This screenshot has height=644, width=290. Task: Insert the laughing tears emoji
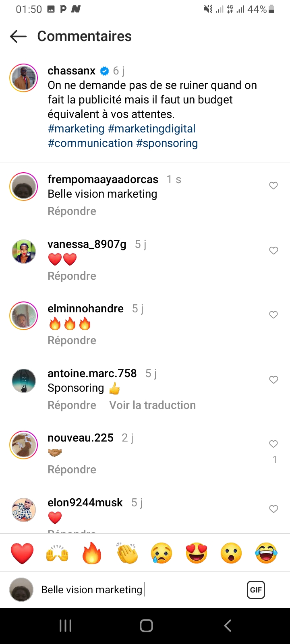(x=266, y=553)
